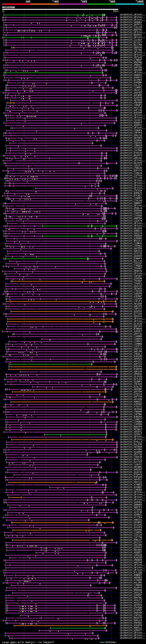The height and width of the screenshot is (644, 146).
Task: Select hit UniRef100_B2ISC7
Action: pos(131,42)
